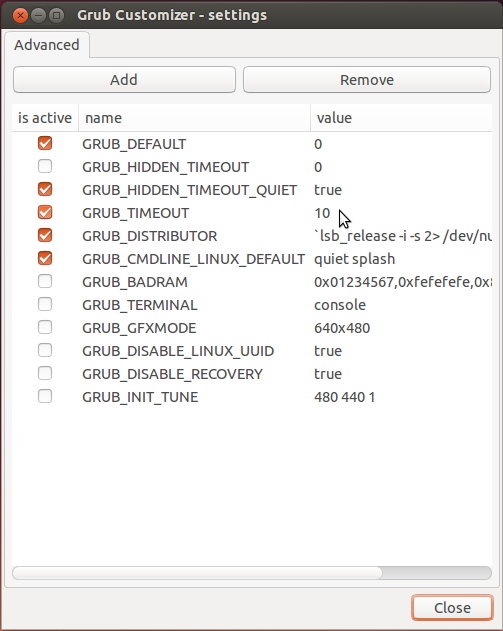This screenshot has width=503, height=631.
Task: Close the settings dialog with Close button
Action: coord(452,608)
